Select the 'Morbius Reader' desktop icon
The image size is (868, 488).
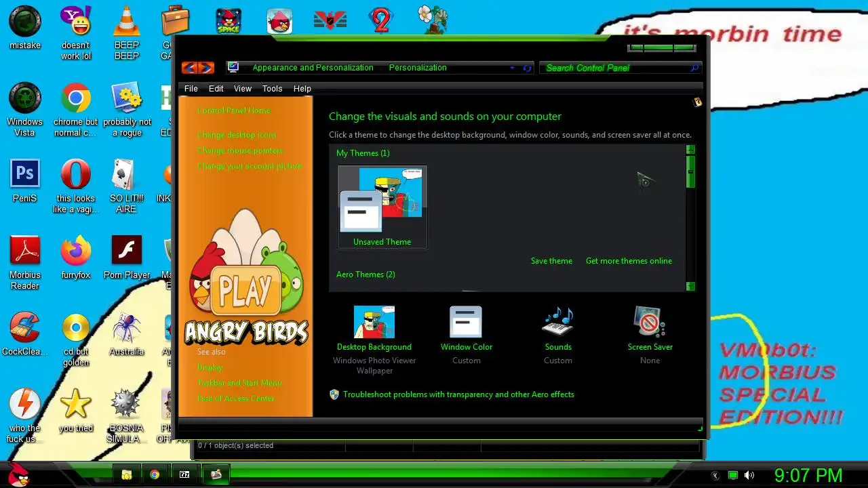tap(25, 262)
